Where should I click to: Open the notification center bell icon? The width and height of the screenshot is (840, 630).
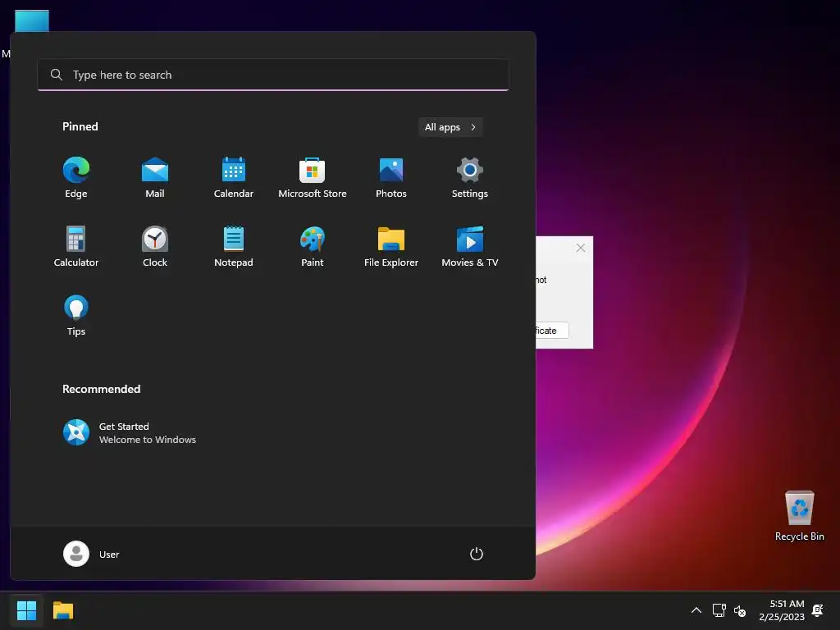[818, 610]
